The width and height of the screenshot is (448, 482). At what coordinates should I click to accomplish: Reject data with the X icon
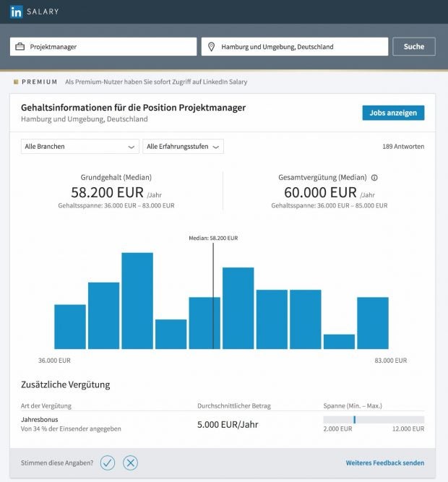click(130, 463)
